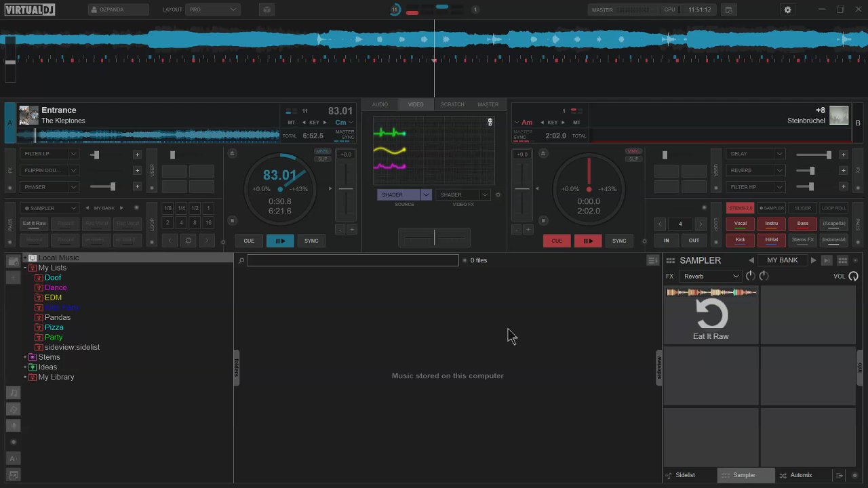Image resolution: width=868 pixels, height=488 pixels.
Task: Eject the track from deck A
Action: pos(232,154)
